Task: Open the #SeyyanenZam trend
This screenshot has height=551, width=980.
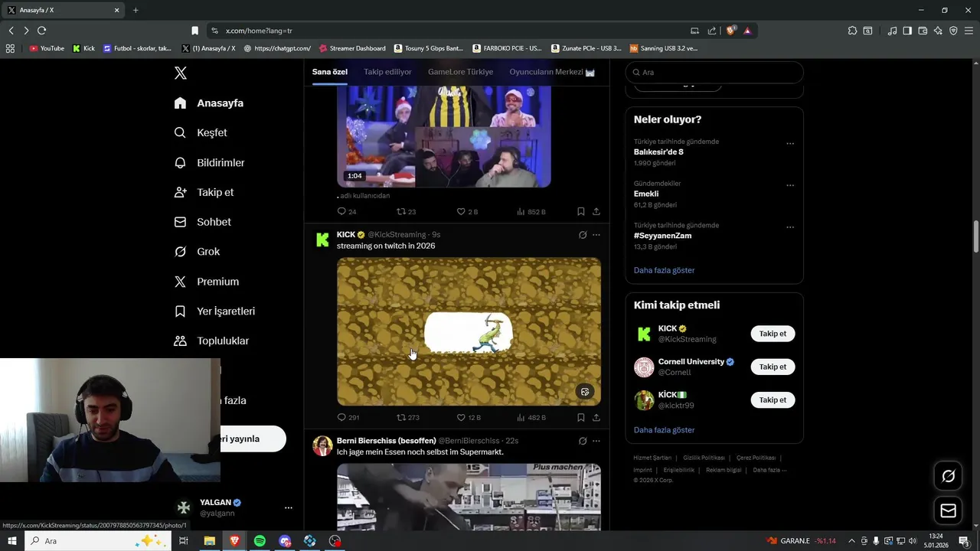Action: [x=662, y=236]
